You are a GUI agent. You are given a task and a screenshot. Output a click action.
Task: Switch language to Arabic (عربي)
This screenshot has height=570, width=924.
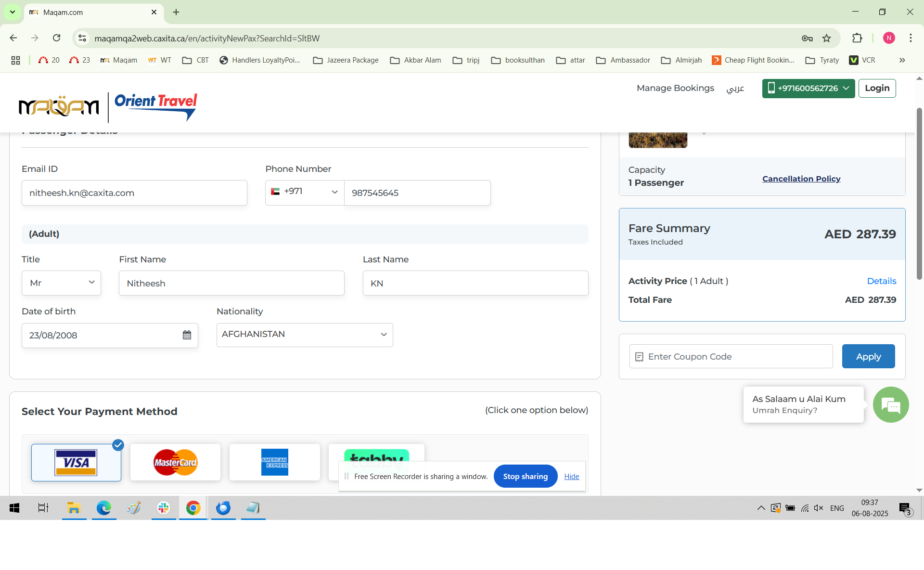[x=735, y=89]
